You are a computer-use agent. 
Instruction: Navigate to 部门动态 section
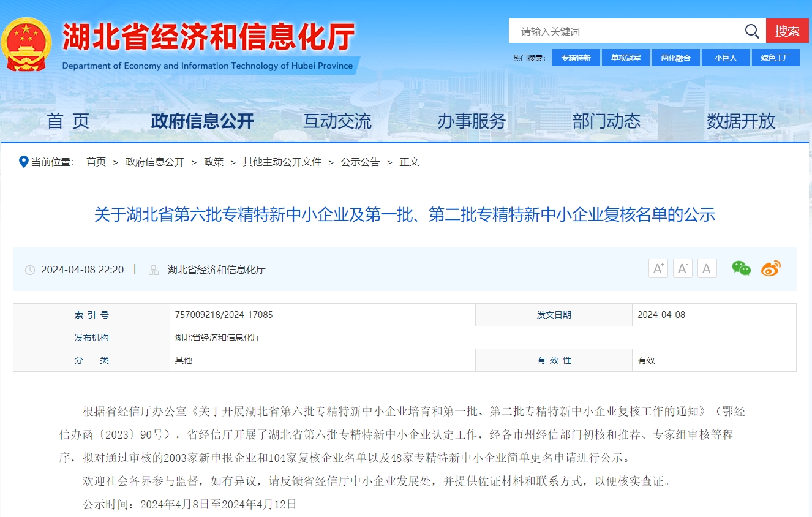coord(606,121)
